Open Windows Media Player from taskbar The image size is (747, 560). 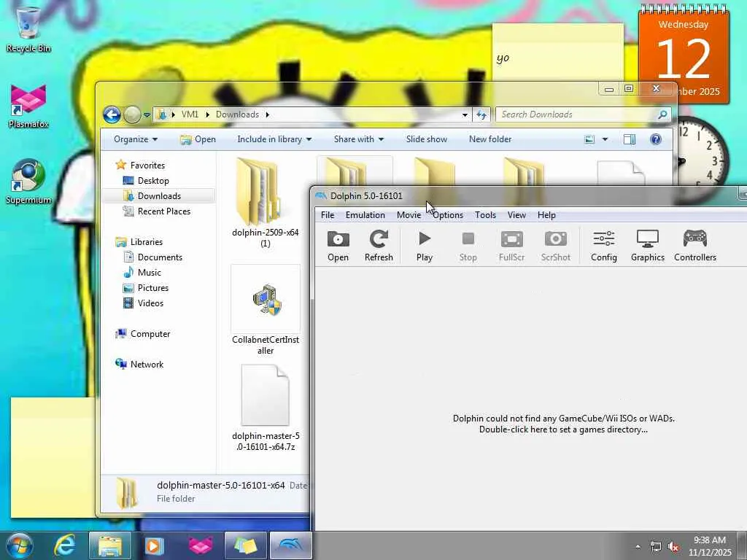point(154,545)
